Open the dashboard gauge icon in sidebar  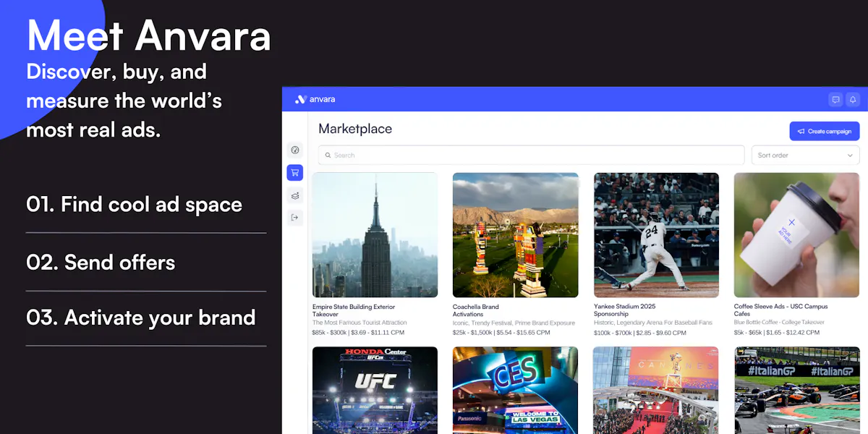[294, 150]
